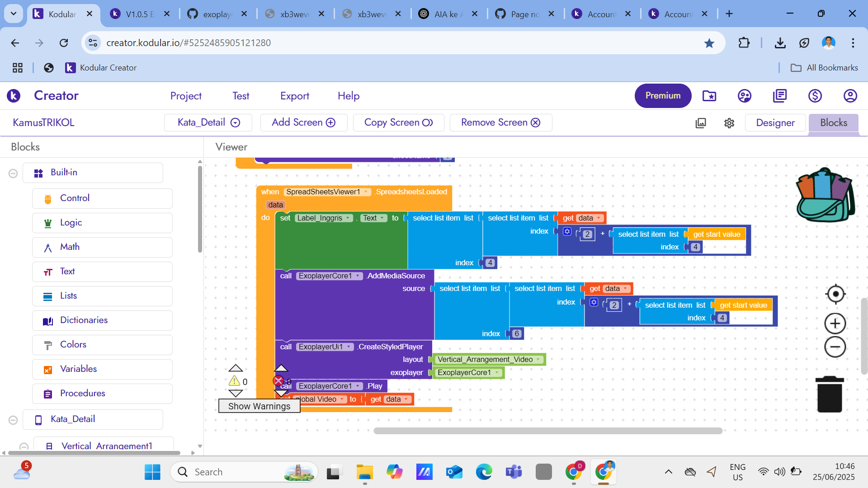The width and height of the screenshot is (868, 488).
Task: Click the project settings gear icon
Action: [729, 123]
